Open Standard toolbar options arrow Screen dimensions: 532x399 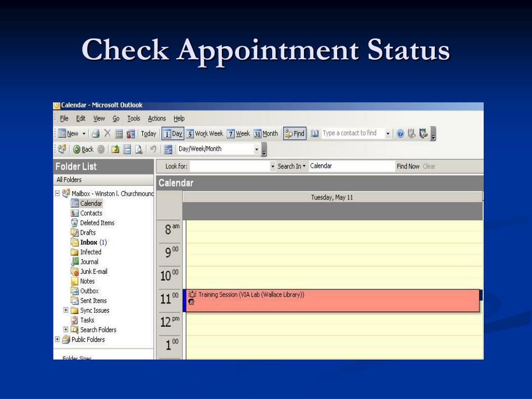point(433,134)
